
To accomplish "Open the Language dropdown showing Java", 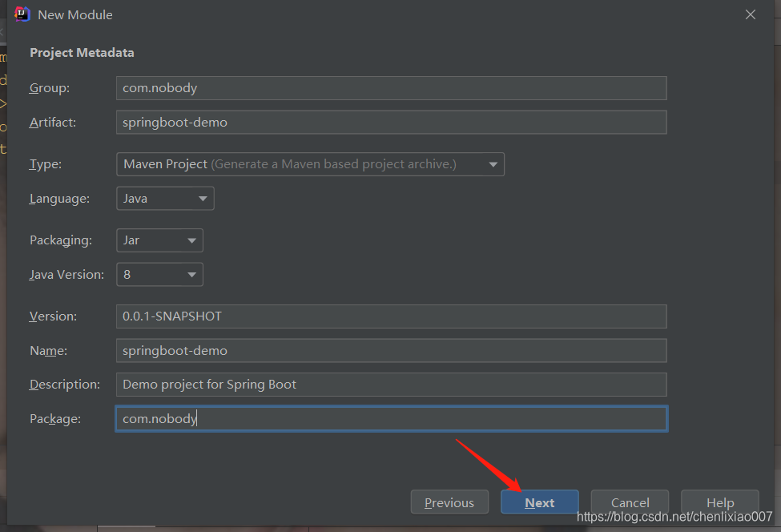I will coord(165,198).
